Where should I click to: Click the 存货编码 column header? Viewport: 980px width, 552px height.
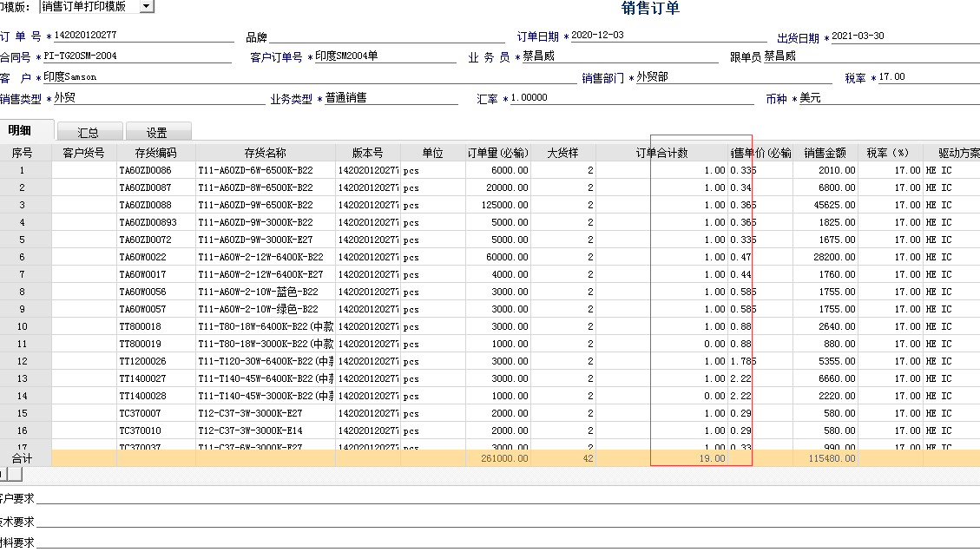pos(155,153)
